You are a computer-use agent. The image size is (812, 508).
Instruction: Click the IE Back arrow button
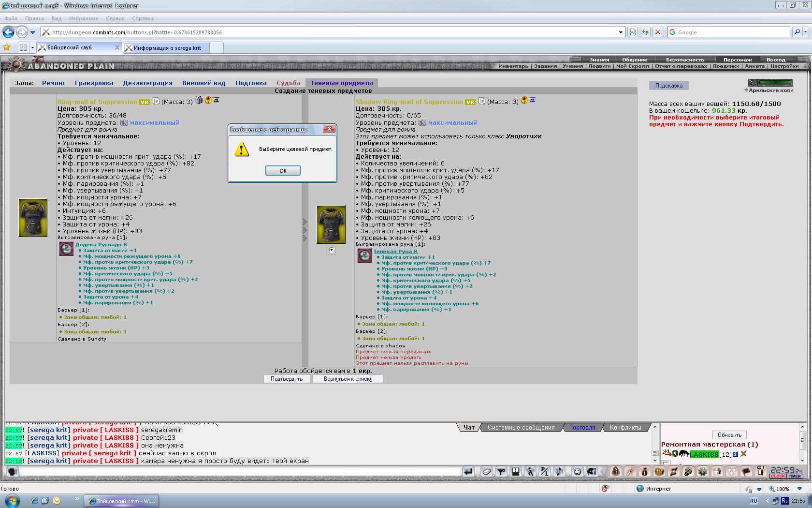pyautogui.click(x=8, y=32)
